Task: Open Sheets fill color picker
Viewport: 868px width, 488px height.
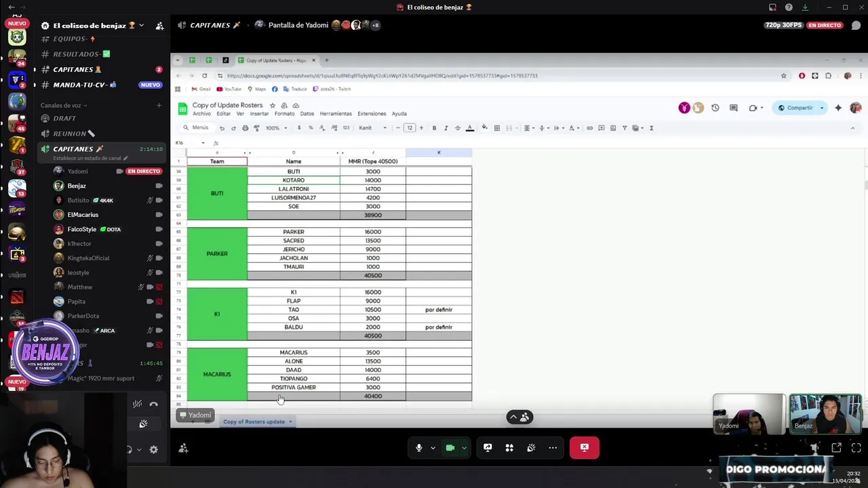Action: click(x=484, y=128)
